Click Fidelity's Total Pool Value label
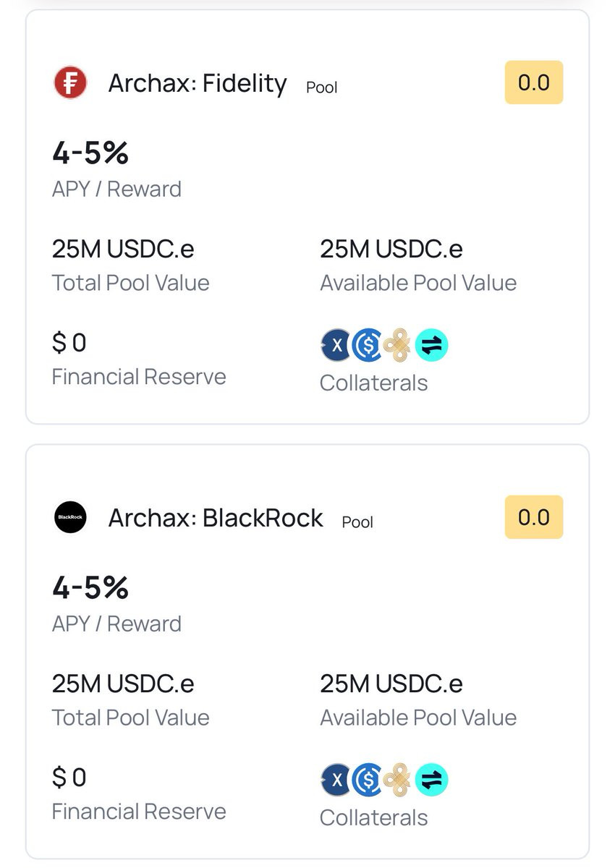This screenshot has height=868, width=615. coord(130,282)
